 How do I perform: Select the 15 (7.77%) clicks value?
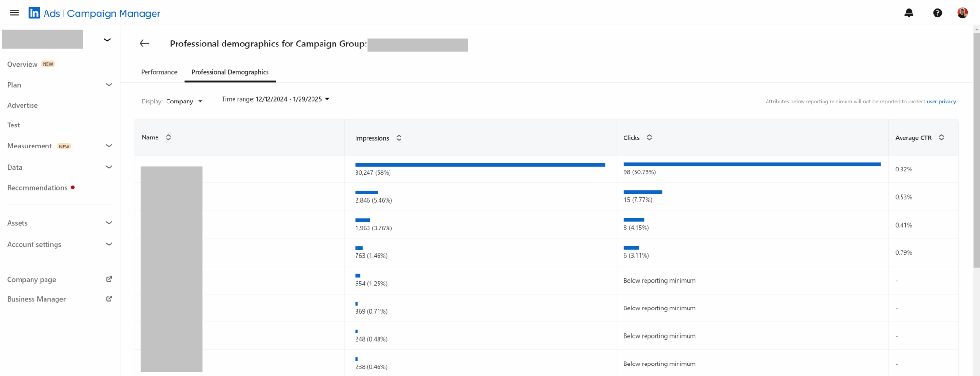coord(637,200)
